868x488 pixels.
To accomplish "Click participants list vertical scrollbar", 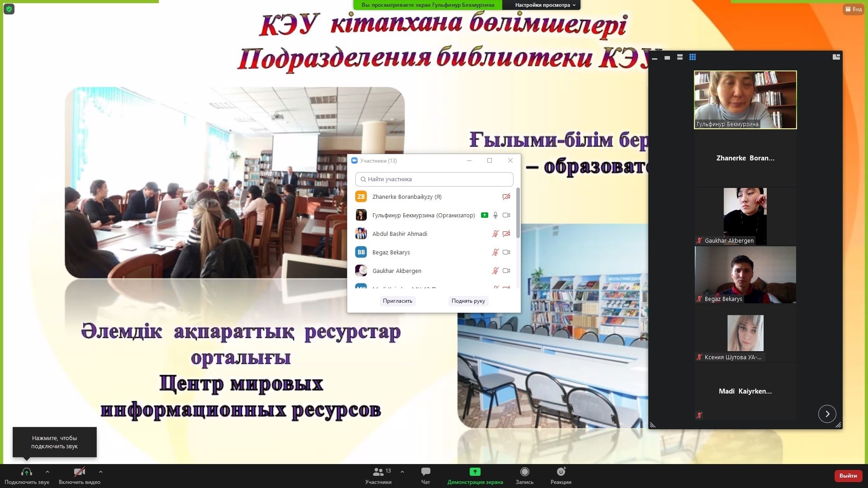I will pos(518,212).
